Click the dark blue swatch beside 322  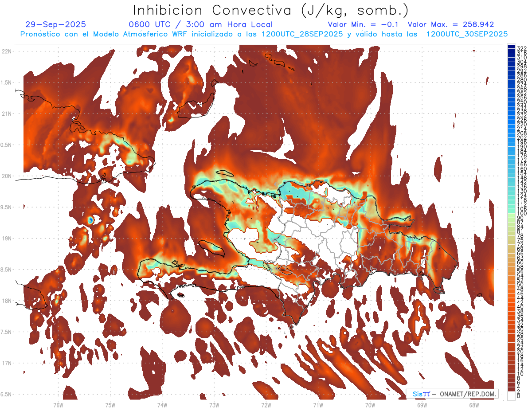pos(511,47)
